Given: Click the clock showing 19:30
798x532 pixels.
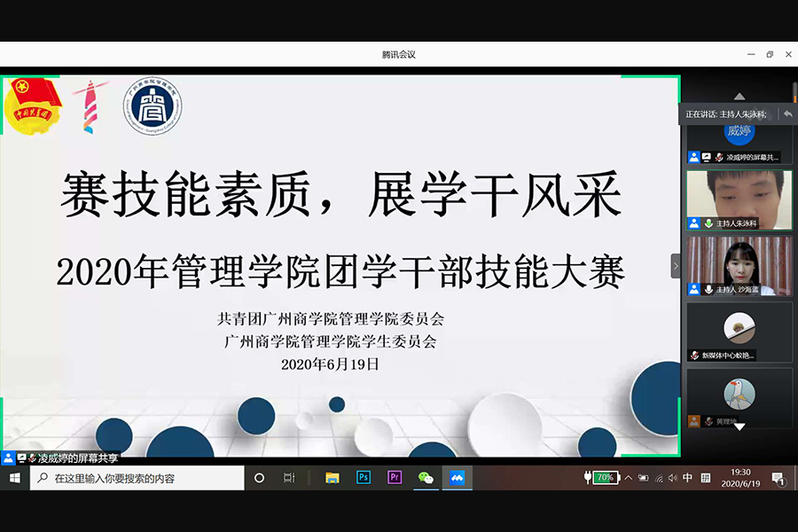Looking at the screenshot, I should coord(739,472).
